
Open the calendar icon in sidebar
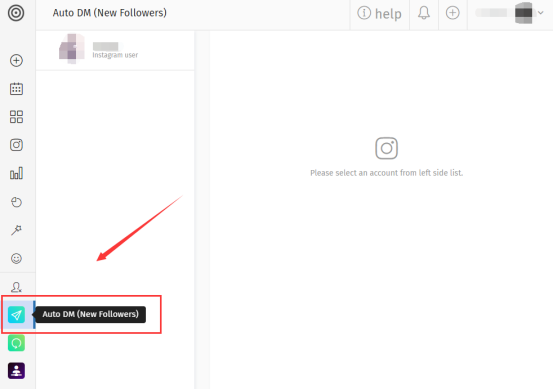16,89
